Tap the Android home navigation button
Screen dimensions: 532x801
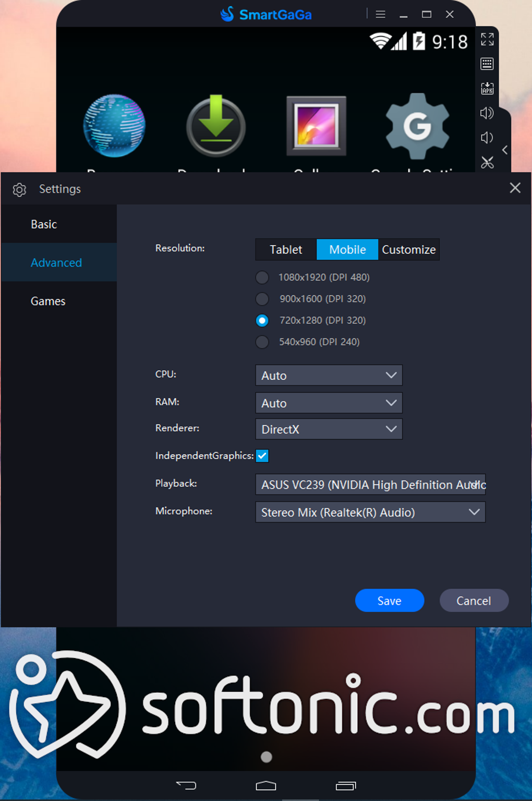[x=266, y=785]
